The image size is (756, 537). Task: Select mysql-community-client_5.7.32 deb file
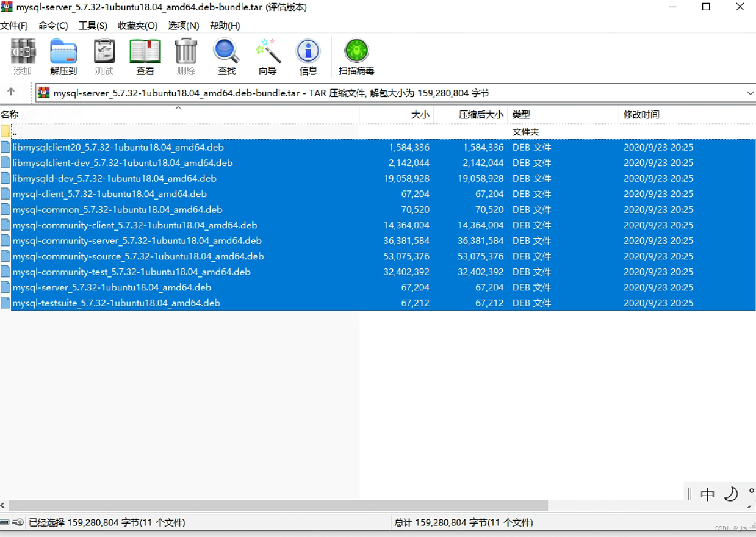click(135, 225)
